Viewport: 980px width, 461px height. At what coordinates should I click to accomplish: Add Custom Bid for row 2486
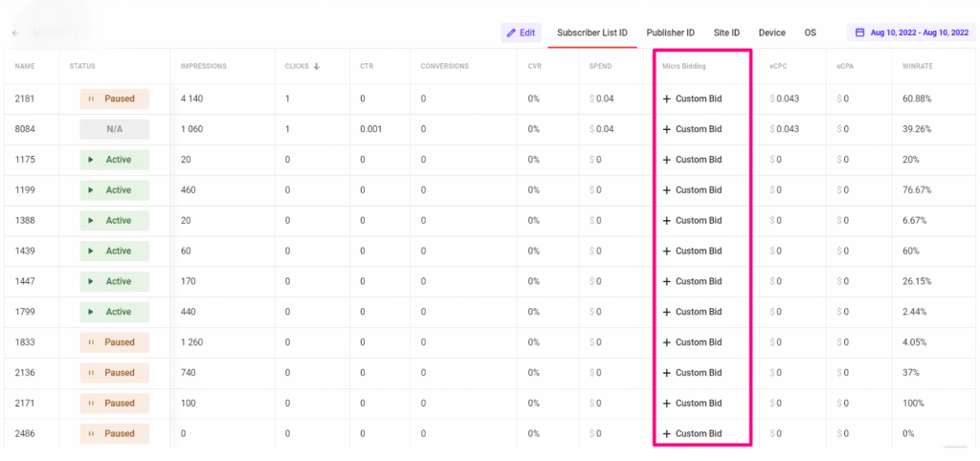pos(692,433)
